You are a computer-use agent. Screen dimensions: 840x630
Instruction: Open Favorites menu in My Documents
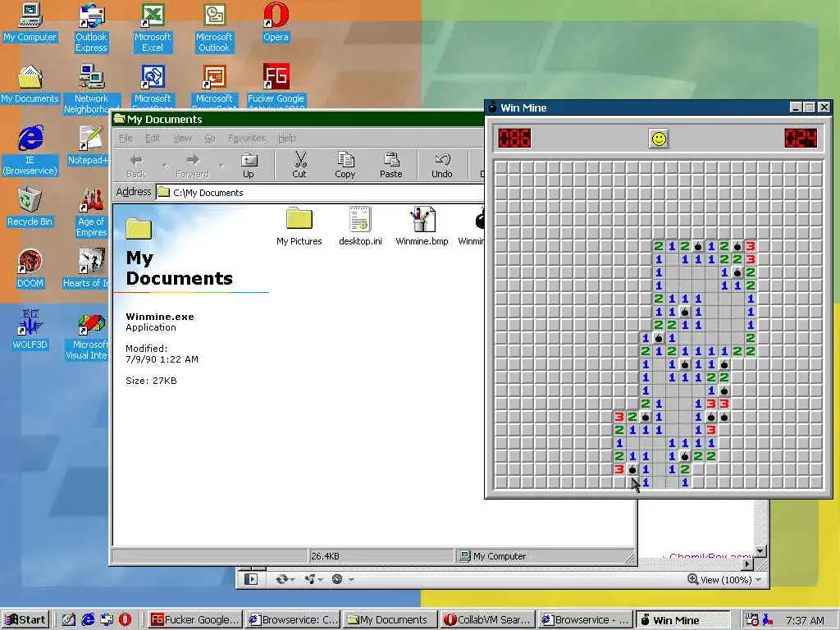(246, 138)
